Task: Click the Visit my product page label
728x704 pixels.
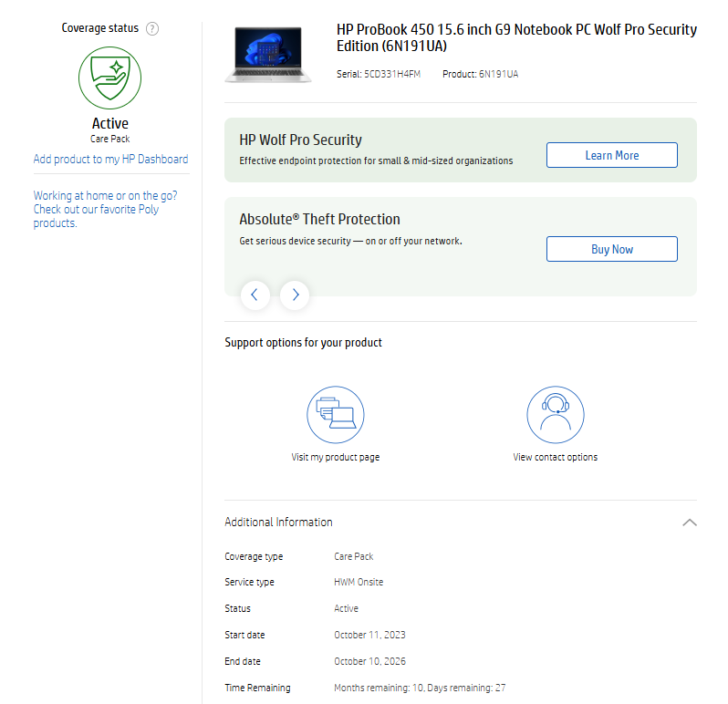Action: 335,457
